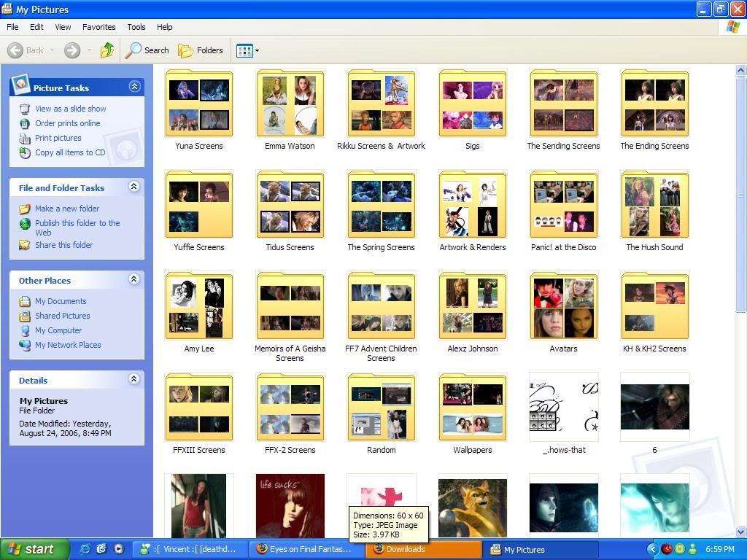Viewport: 747px width, 560px height.
Task: Open the Alexz Johnson folder
Action: [x=473, y=306]
